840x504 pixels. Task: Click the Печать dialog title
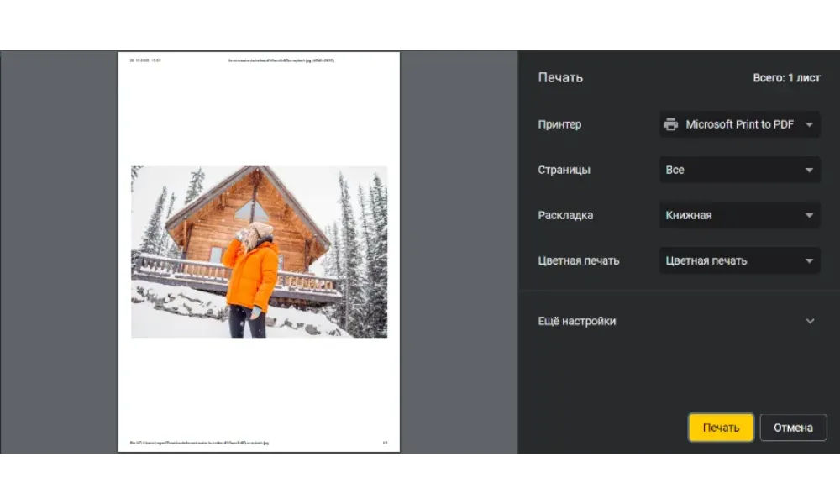point(560,77)
